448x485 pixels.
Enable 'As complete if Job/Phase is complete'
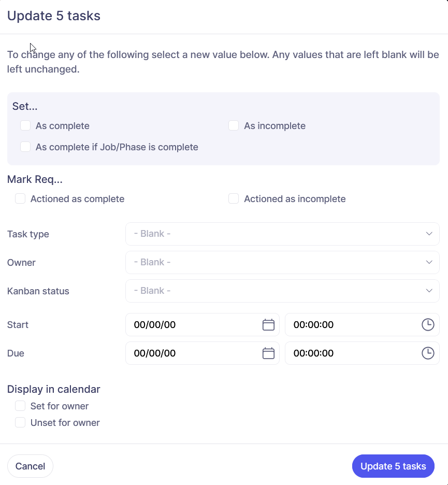pos(25,147)
